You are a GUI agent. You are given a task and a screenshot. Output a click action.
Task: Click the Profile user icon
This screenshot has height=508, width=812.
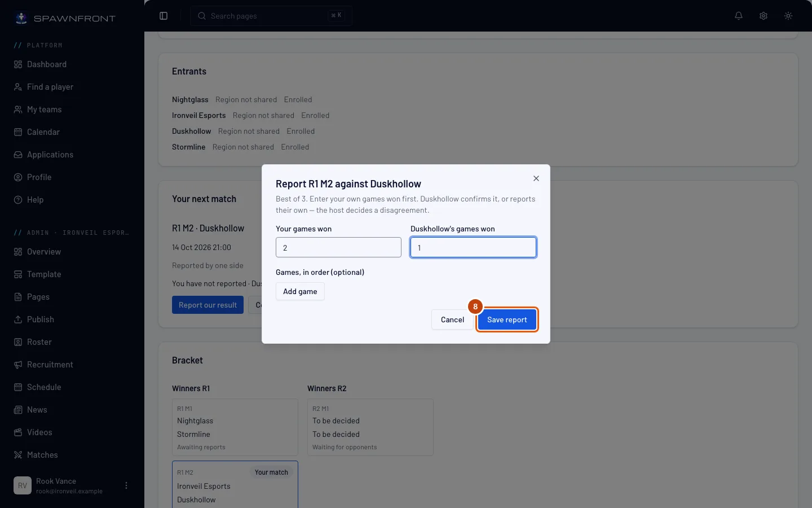tap(18, 177)
